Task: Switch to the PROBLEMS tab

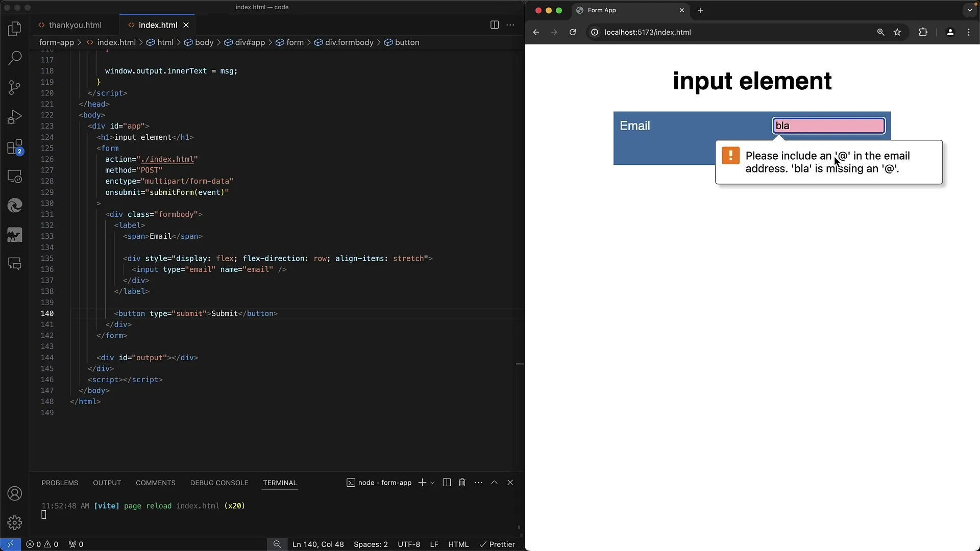Action: pos(60,482)
